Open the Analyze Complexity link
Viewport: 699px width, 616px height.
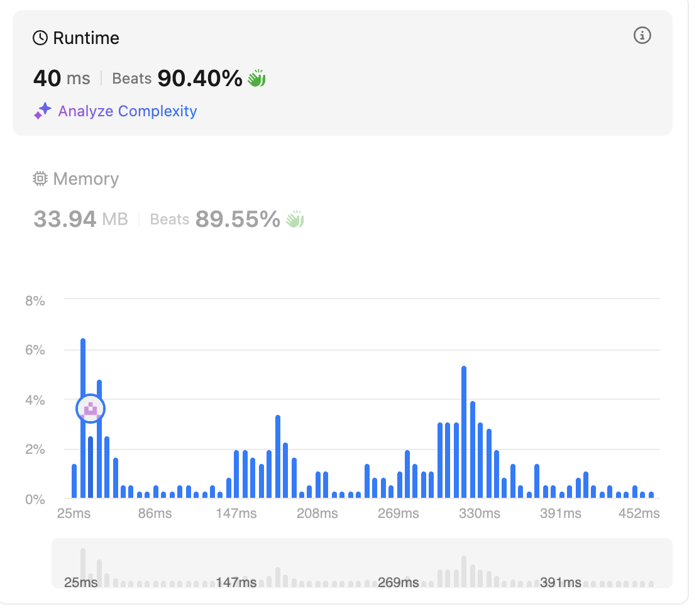point(128,111)
